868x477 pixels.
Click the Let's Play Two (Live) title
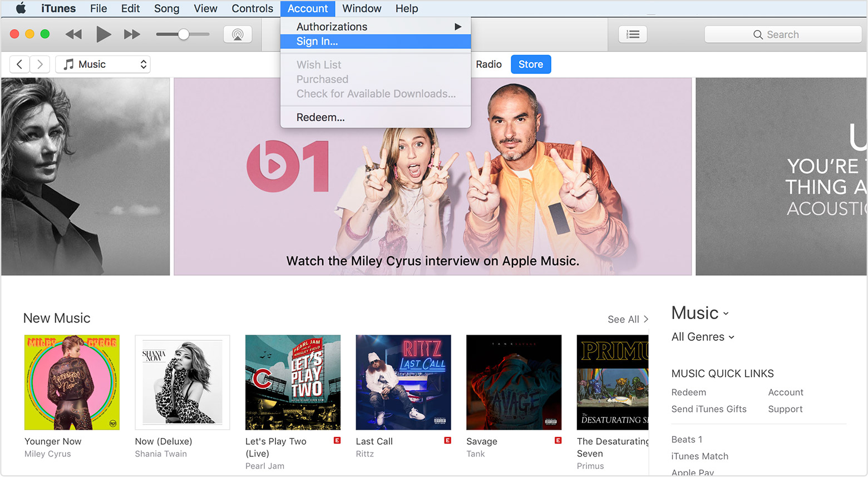pos(276,448)
